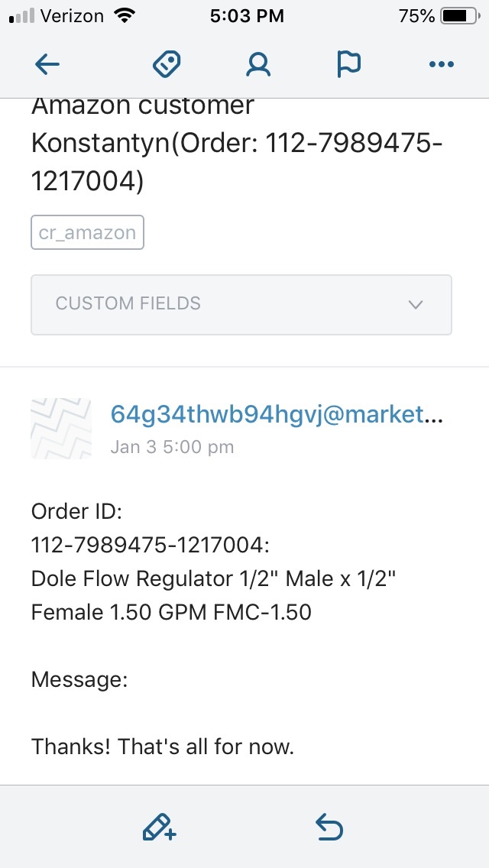Click the Custom Fields chevron arrow
The image size is (489, 868).
point(416,304)
